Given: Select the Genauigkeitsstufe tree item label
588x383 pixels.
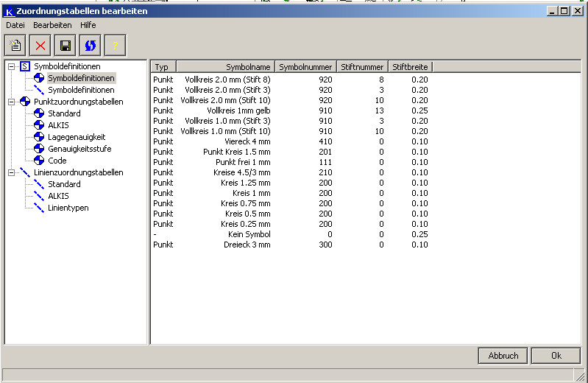Looking at the screenshot, I should click(x=79, y=149).
